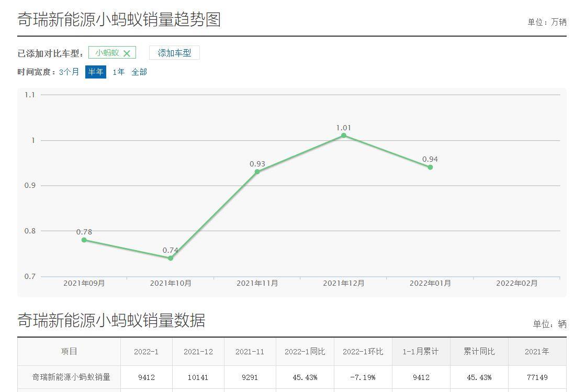This screenshot has width=574, height=392.
Task: Click the 2022-1 column header
Action: pyautogui.click(x=147, y=351)
